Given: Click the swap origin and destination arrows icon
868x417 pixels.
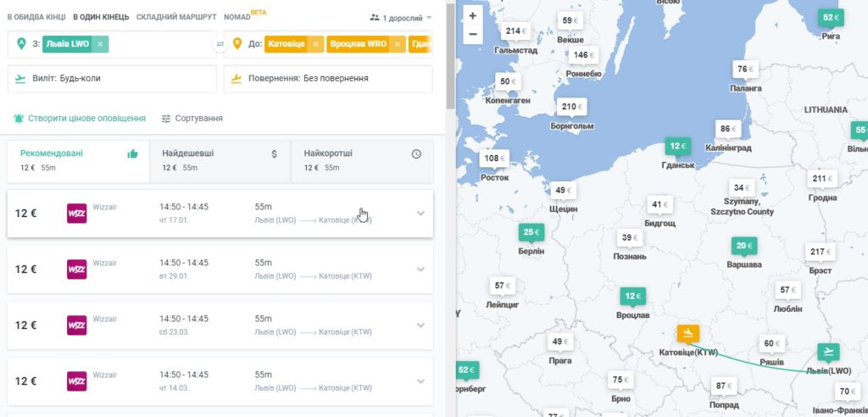Looking at the screenshot, I should click(220, 44).
